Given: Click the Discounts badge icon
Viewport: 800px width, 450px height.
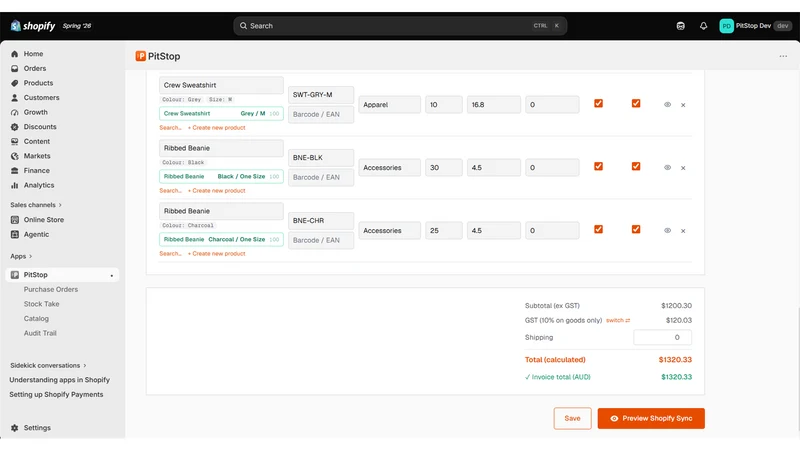Looking at the screenshot, I should [14, 127].
